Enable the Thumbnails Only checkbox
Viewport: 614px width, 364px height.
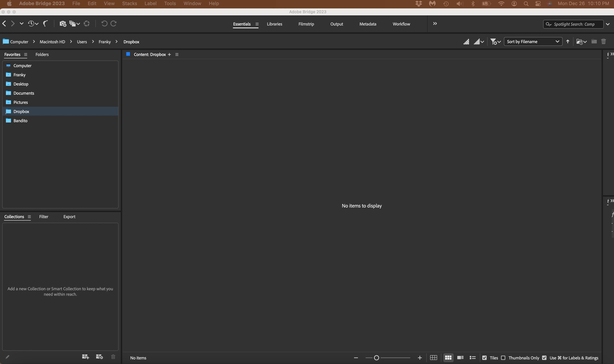tap(503, 358)
